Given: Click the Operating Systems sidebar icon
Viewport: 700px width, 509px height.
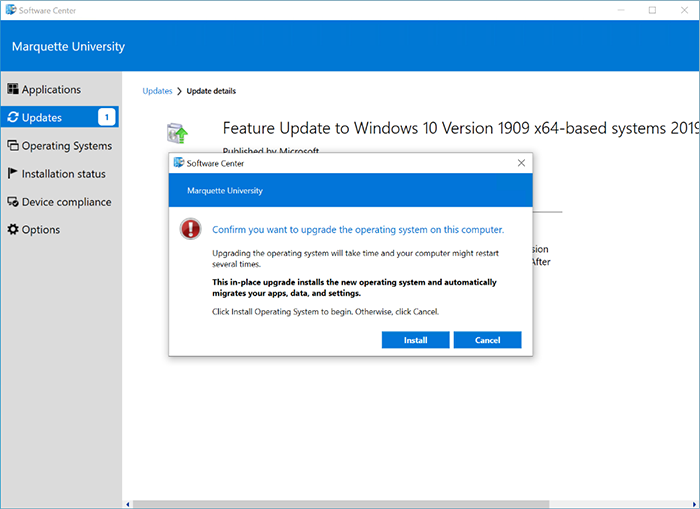Looking at the screenshot, I should pos(13,146).
